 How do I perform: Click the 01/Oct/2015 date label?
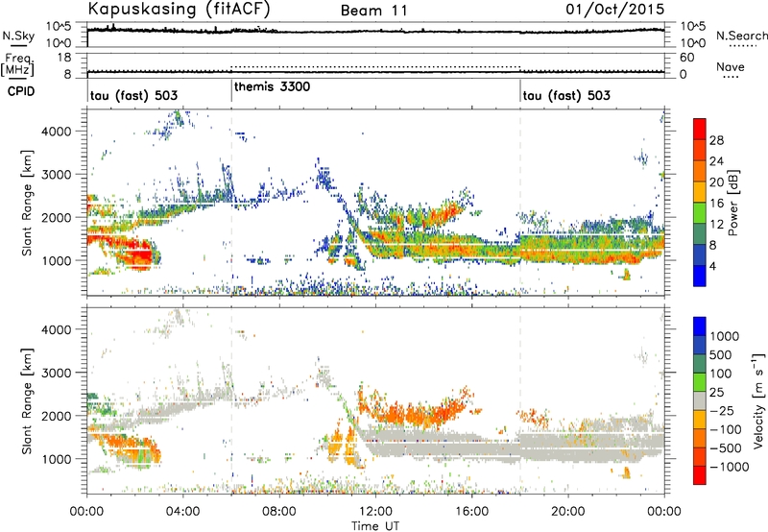point(615,9)
